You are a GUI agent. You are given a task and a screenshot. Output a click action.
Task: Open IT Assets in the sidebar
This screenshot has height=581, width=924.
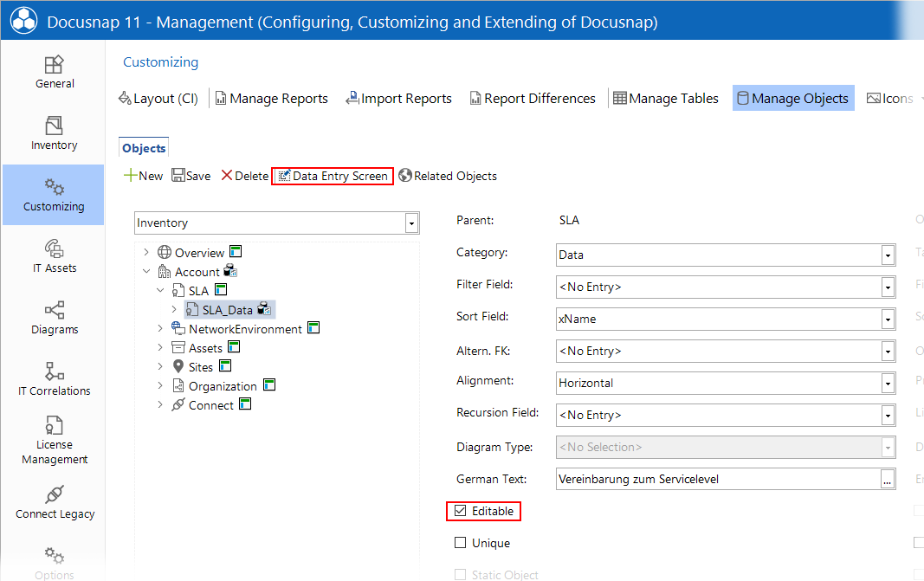click(54, 256)
